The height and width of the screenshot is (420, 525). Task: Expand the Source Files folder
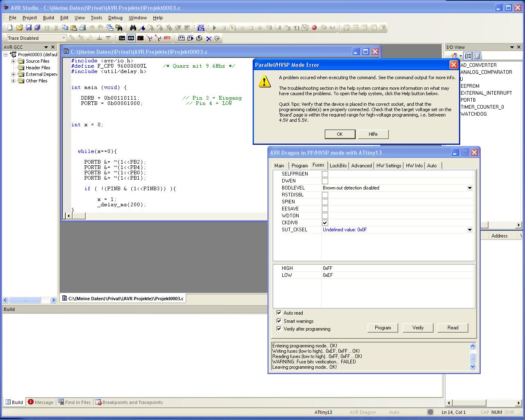13,61
